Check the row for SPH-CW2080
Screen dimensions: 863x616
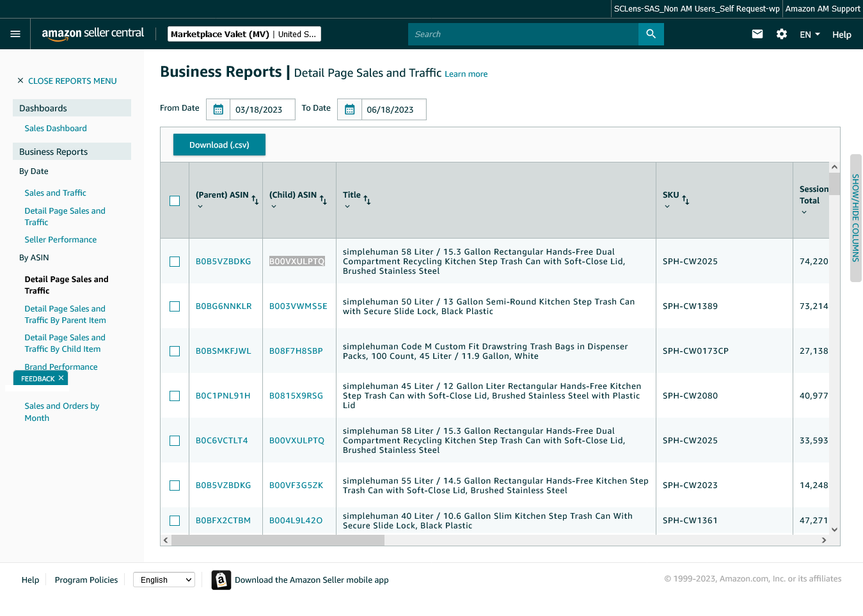(175, 396)
